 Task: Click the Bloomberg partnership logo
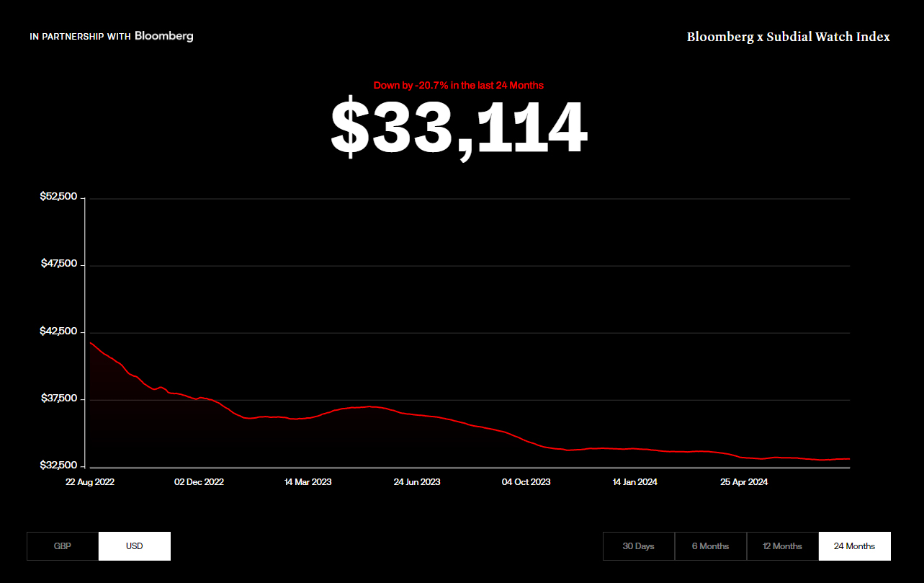(x=164, y=36)
